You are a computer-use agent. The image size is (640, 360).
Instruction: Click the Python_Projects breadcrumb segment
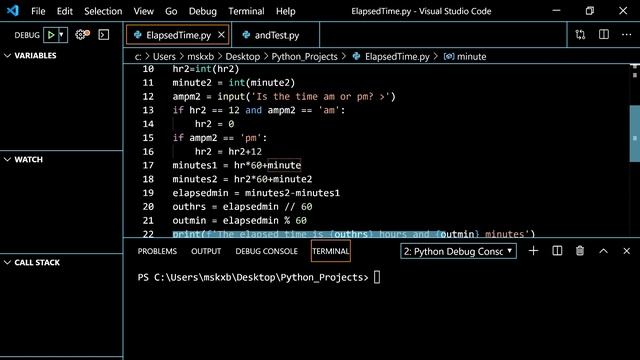pos(304,57)
